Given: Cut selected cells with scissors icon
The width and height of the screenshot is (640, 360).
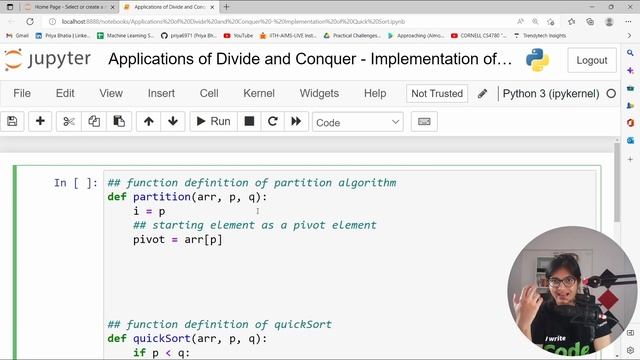Looking at the screenshot, I should (69, 121).
